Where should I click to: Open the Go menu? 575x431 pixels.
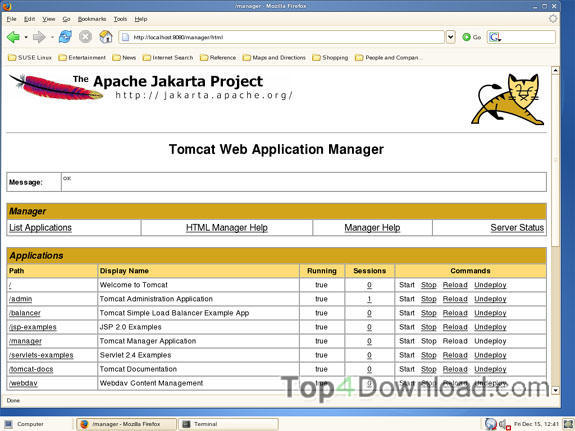pos(66,19)
